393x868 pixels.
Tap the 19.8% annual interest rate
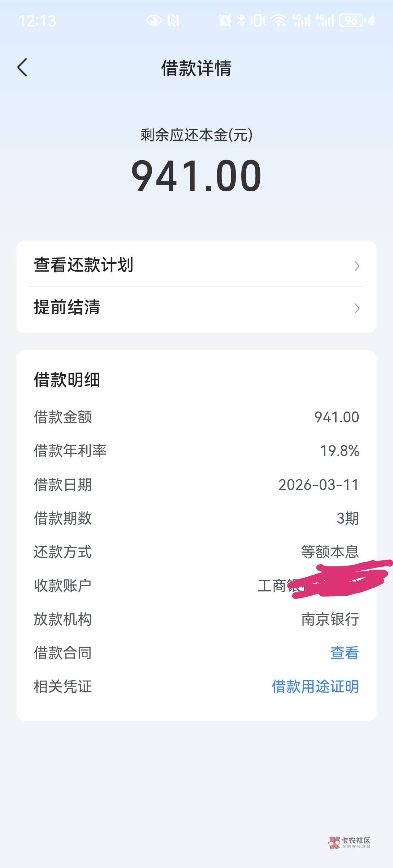point(340,451)
